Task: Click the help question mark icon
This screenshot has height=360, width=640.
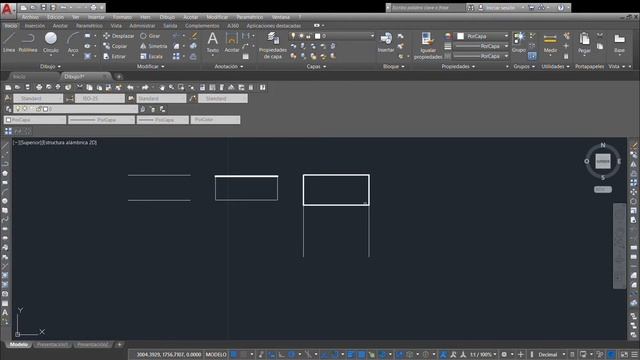Action: click(x=560, y=7)
